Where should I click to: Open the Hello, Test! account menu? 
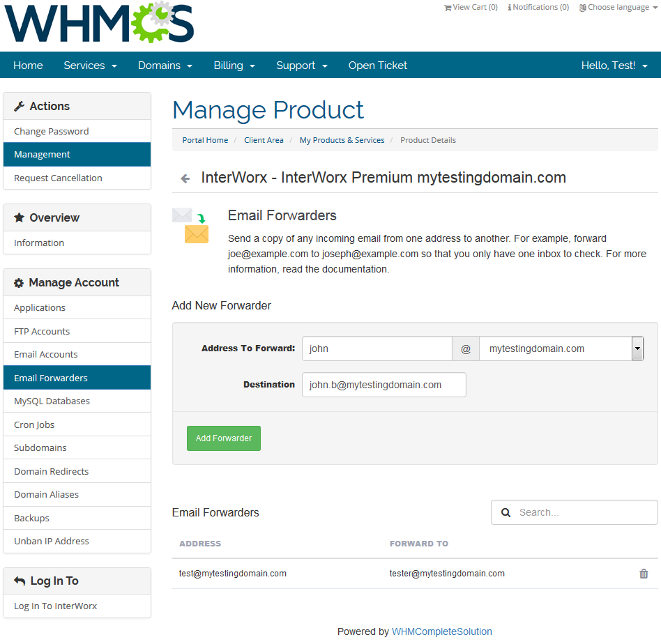tap(614, 66)
